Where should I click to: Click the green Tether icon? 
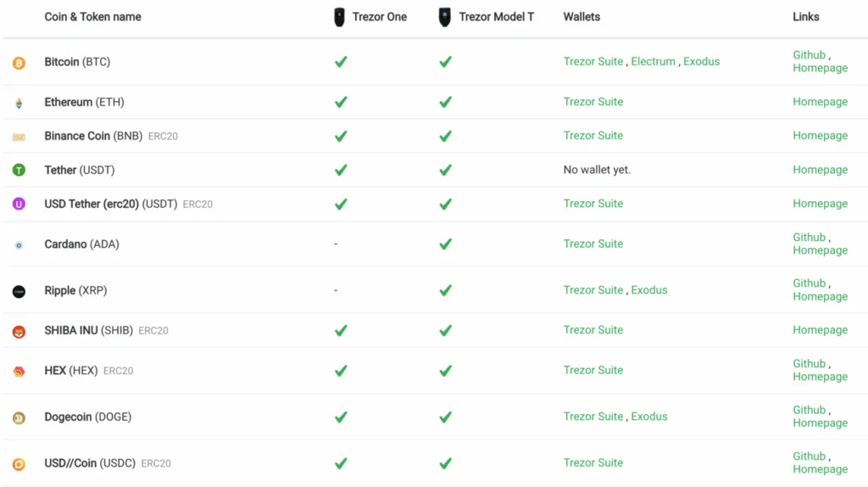click(x=19, y=170)
